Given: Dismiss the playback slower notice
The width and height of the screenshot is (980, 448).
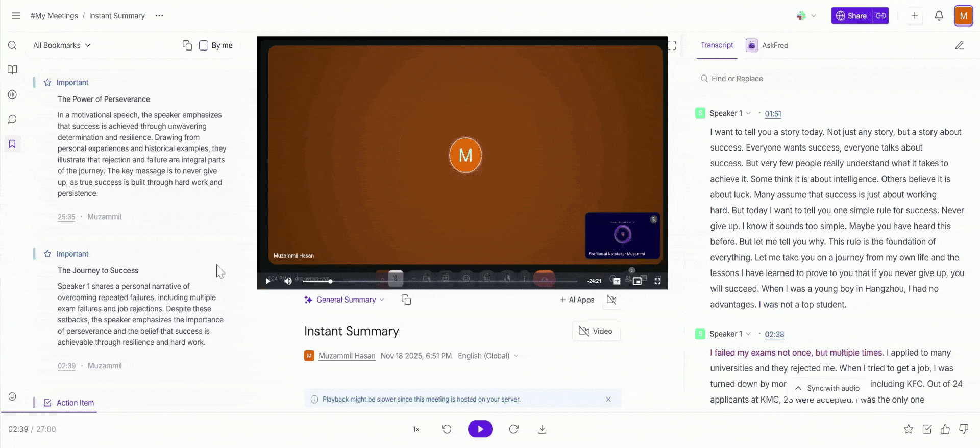Looking at the screenshot, I should pyautogui.click(x=608, y=400).
